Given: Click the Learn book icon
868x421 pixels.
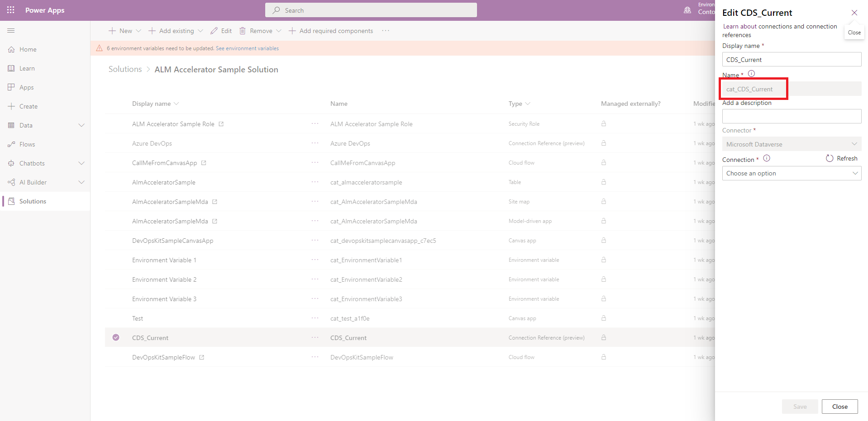Looking at the screenshot, I should [11, 68].
